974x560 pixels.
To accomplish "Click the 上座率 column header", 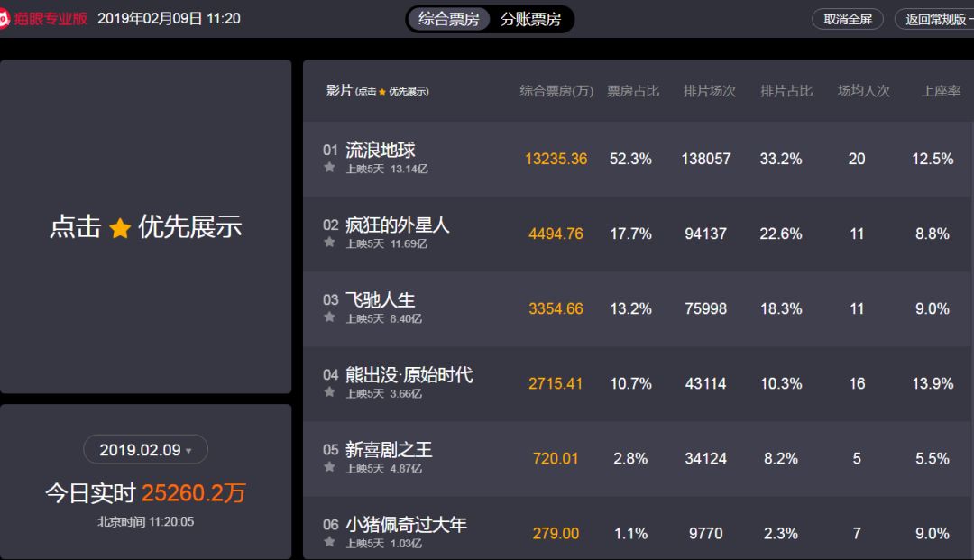I will click(941, 91).
